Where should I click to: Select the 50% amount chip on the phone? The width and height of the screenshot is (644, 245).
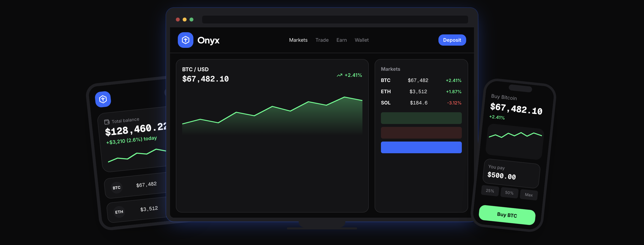click(509, 193)
